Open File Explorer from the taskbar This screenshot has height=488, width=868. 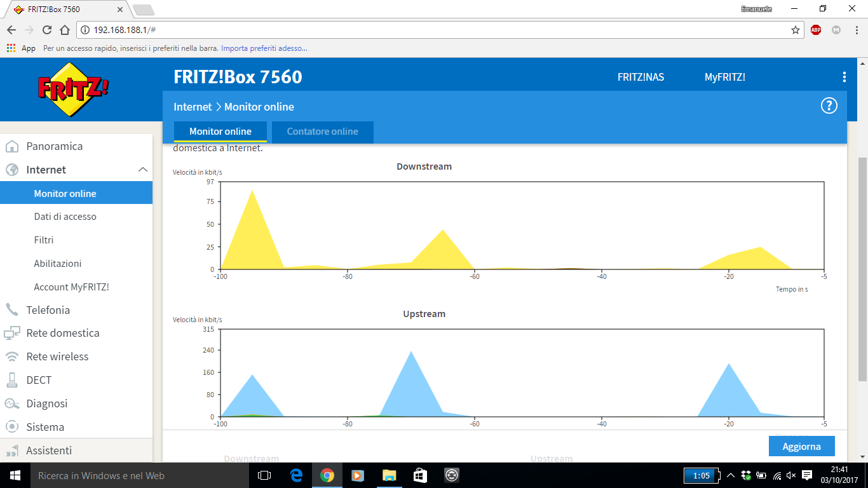390,475
